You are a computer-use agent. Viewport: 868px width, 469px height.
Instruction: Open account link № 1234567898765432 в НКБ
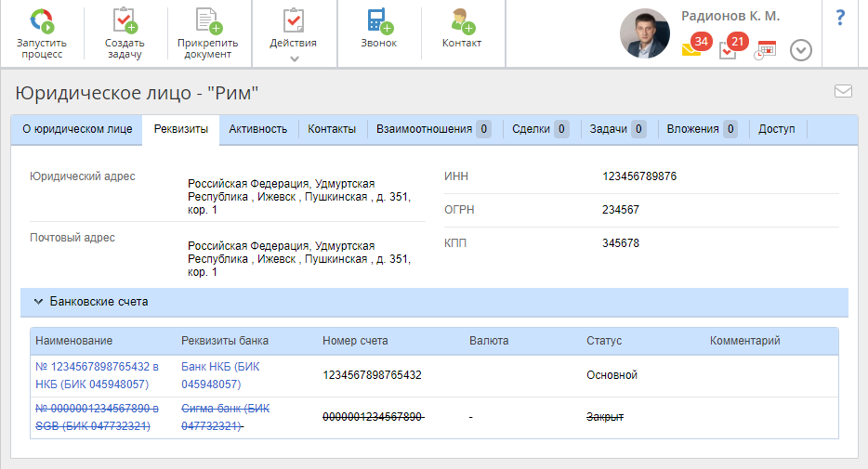pyautogui.click(x=97, y=375)
